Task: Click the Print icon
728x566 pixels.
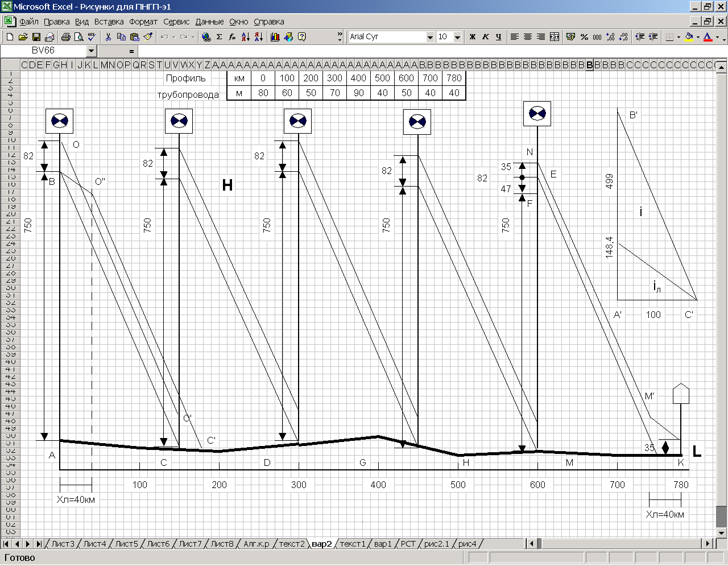Action: (65, 37)
